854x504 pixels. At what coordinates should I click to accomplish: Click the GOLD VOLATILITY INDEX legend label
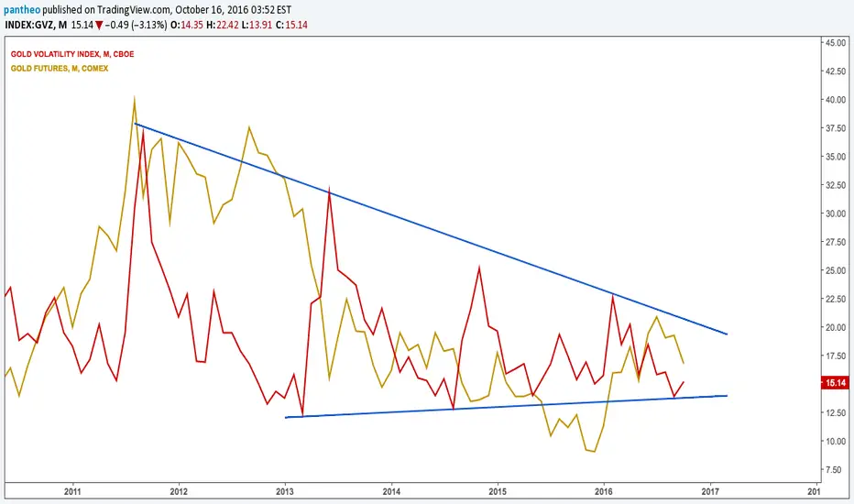72,54
